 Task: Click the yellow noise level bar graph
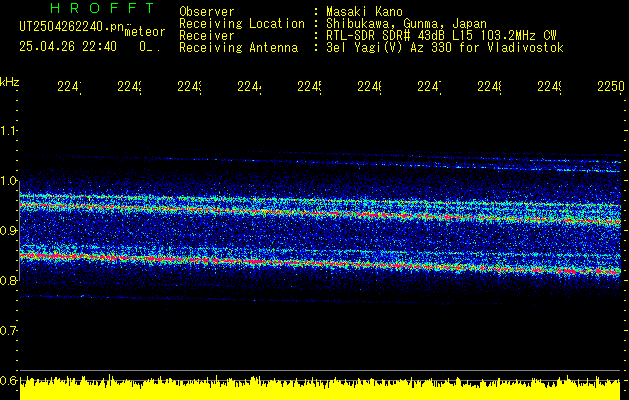(x=320, y=388)
